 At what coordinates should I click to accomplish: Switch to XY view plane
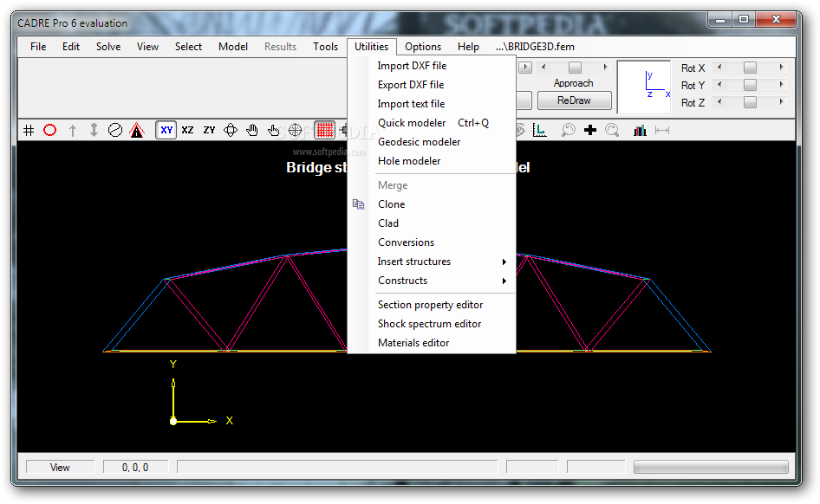[x=166, y=130]
